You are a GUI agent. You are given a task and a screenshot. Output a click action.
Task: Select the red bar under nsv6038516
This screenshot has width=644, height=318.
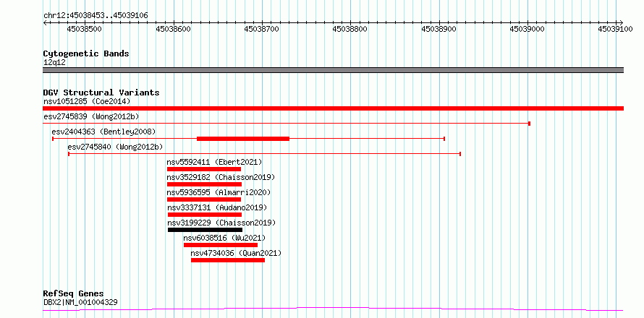point(221,245)
